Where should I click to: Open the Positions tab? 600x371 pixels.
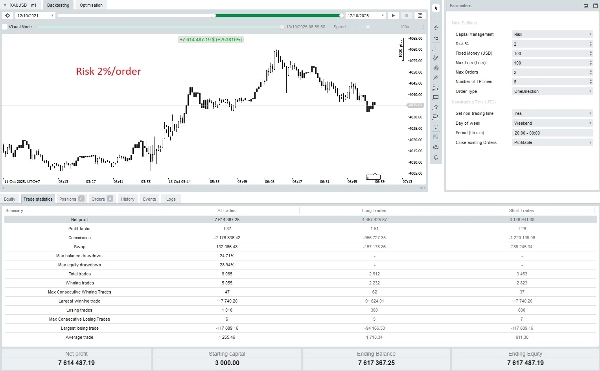(72, 199)
